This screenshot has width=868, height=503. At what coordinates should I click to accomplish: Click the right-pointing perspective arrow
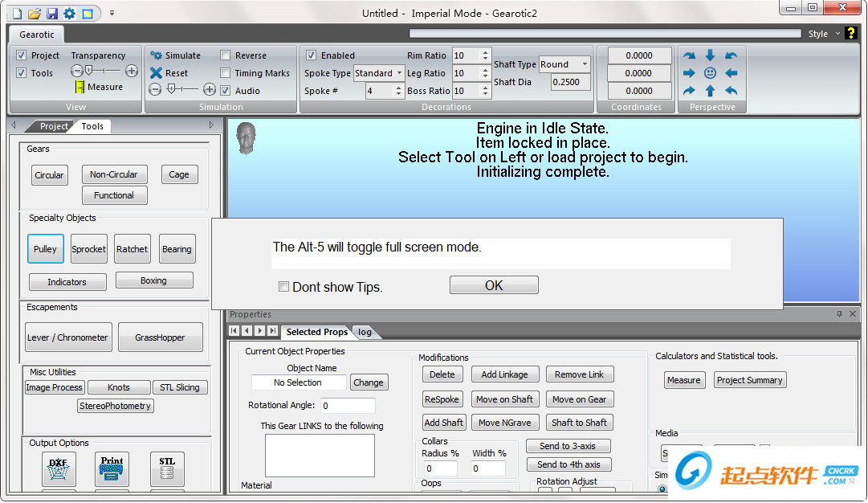(x=689, y=72)
